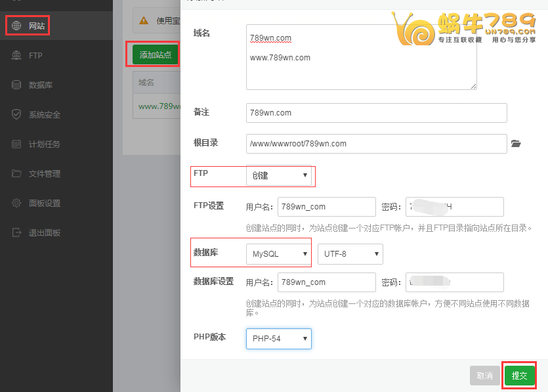Open the UTF-8 encoding dropdown
Screen dimensions: 548x392
350,254
